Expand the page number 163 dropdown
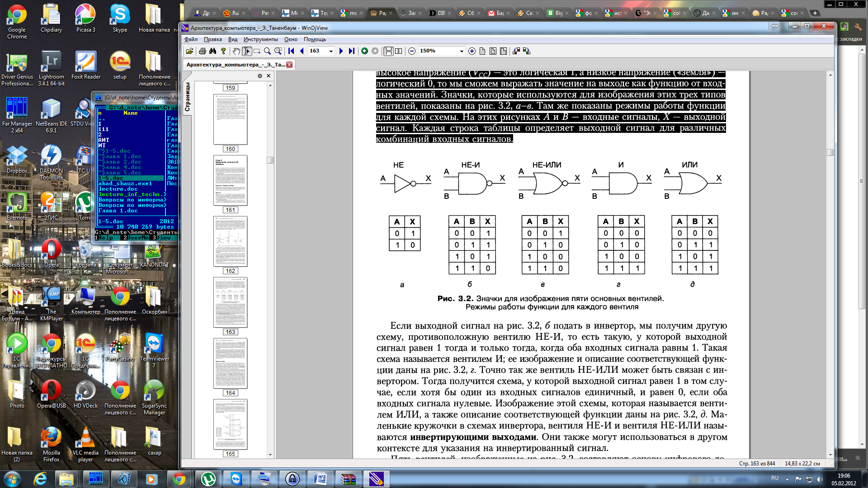 coord(331,51)
